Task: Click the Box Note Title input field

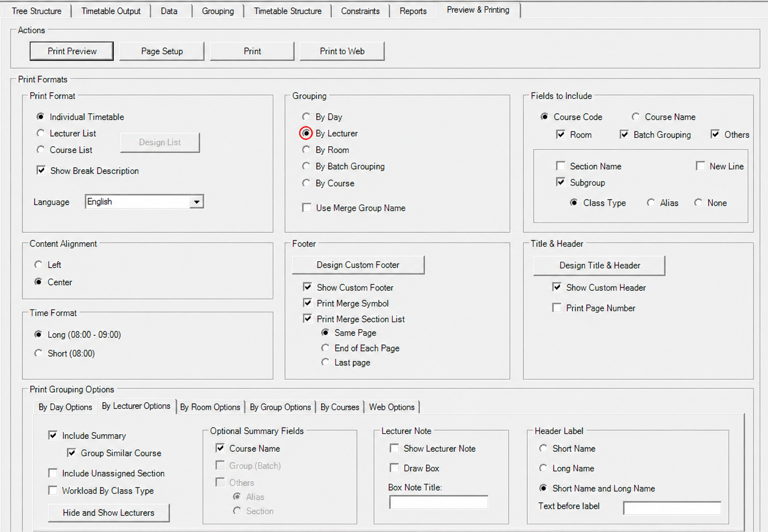Action: tap(439, 502)
